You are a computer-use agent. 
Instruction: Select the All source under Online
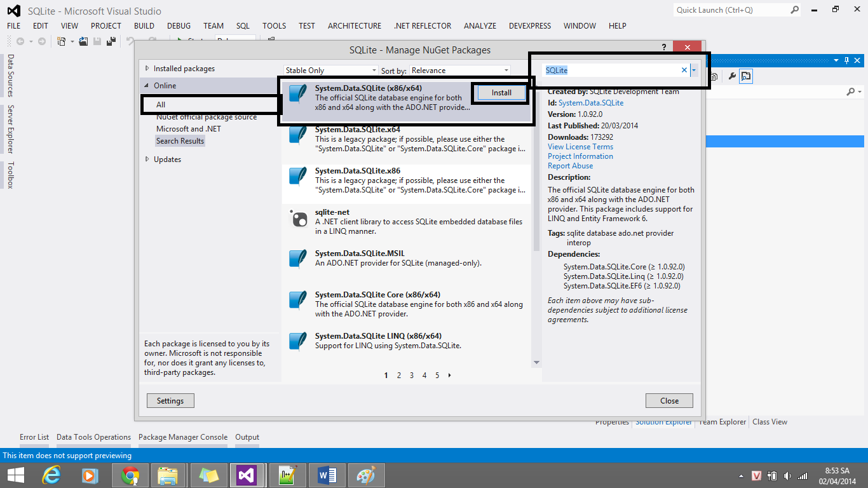coord(161,105)
